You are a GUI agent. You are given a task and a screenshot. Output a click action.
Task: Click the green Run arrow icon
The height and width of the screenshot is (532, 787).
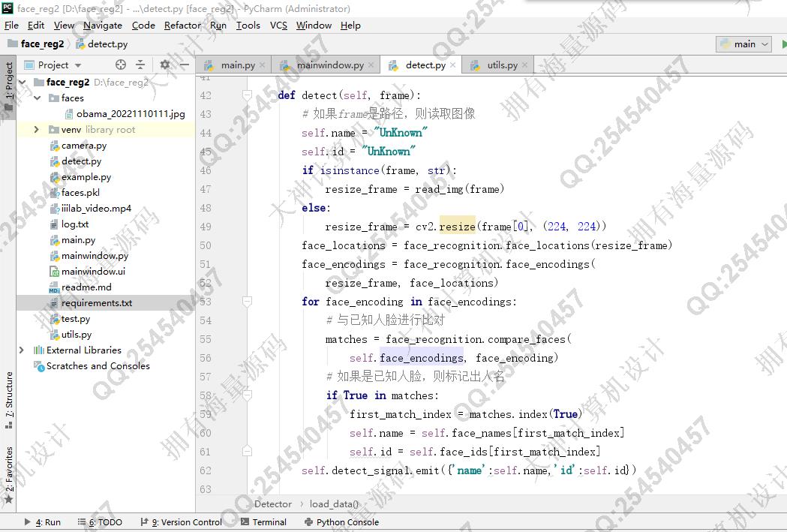pos(783,44)
